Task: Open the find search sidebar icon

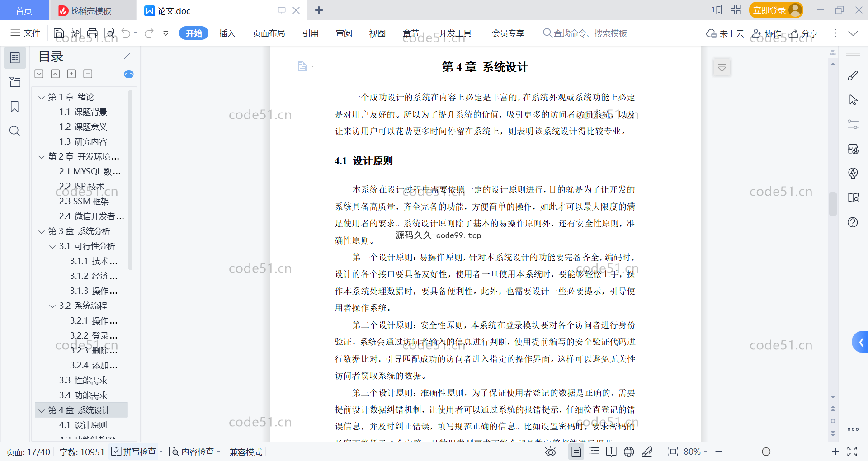Action: pos(15,131)
